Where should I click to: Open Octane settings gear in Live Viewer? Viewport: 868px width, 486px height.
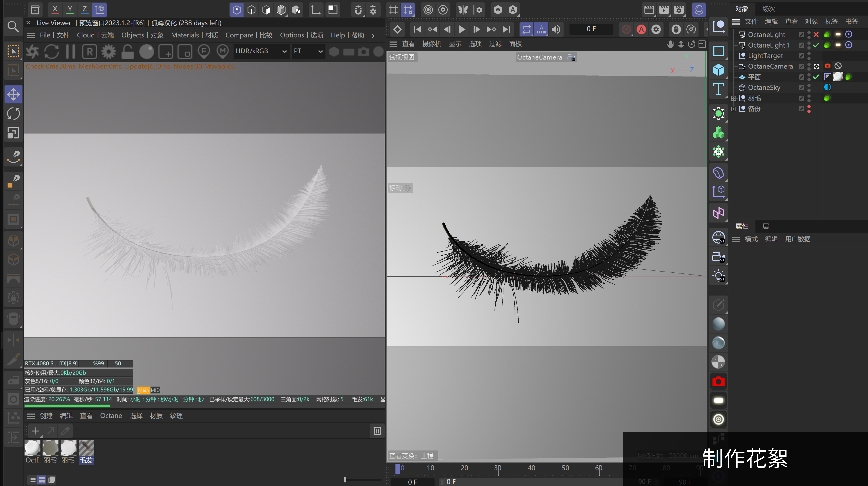click(x=108, y=51)
